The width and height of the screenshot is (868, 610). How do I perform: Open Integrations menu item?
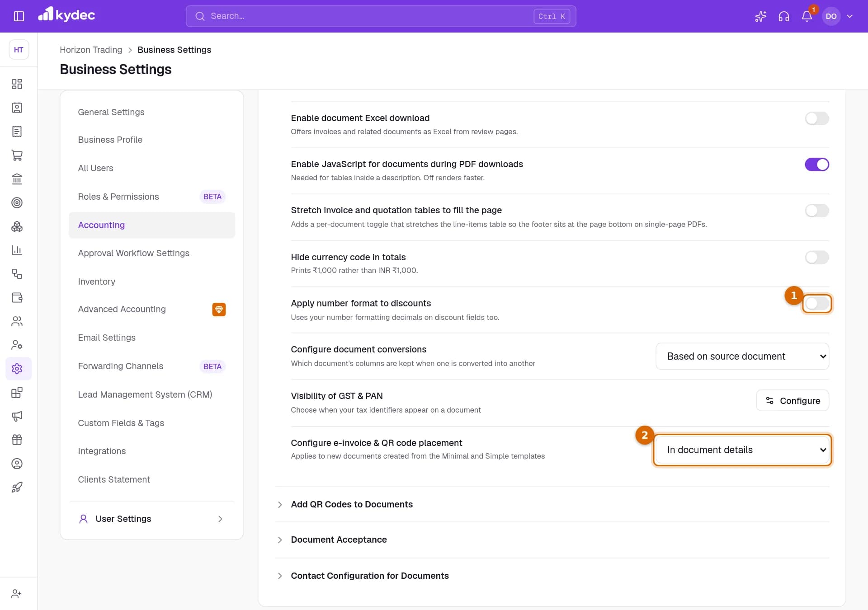click(152, 451)
